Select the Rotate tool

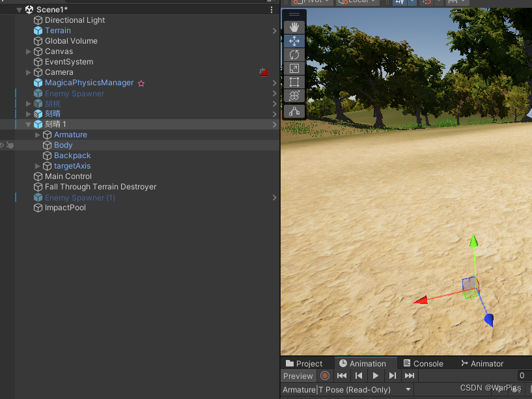294,54
